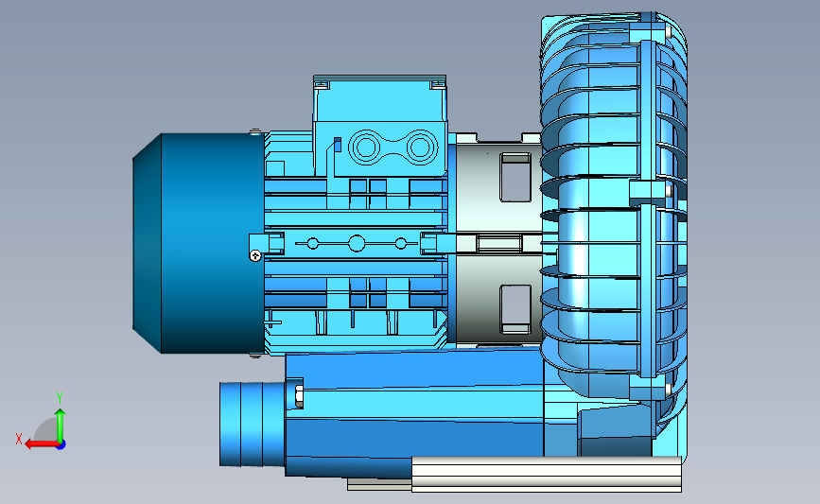Click the blue Z axis dot on the triad
This screenshot has width=820, height=504.
[x=61, y=445]
